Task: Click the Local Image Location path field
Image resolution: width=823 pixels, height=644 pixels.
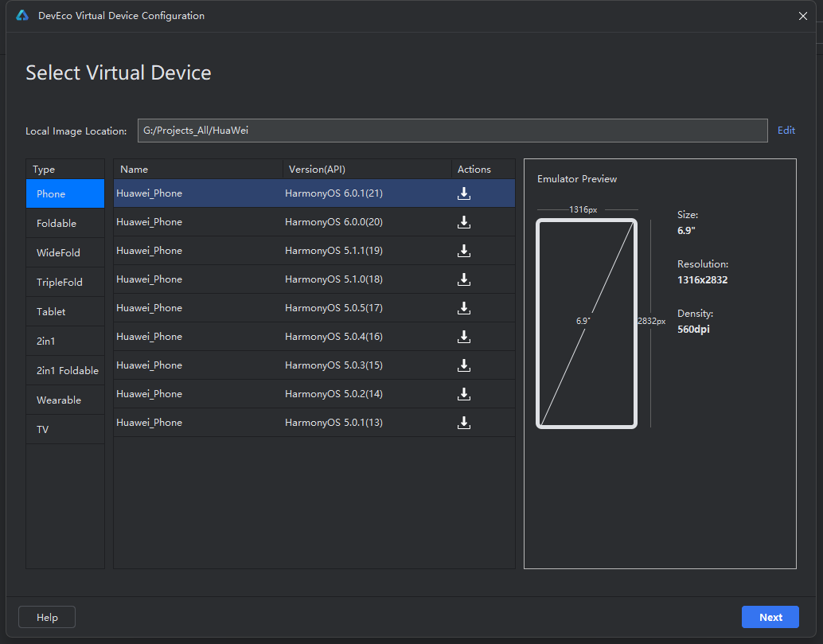Action: 452,131
